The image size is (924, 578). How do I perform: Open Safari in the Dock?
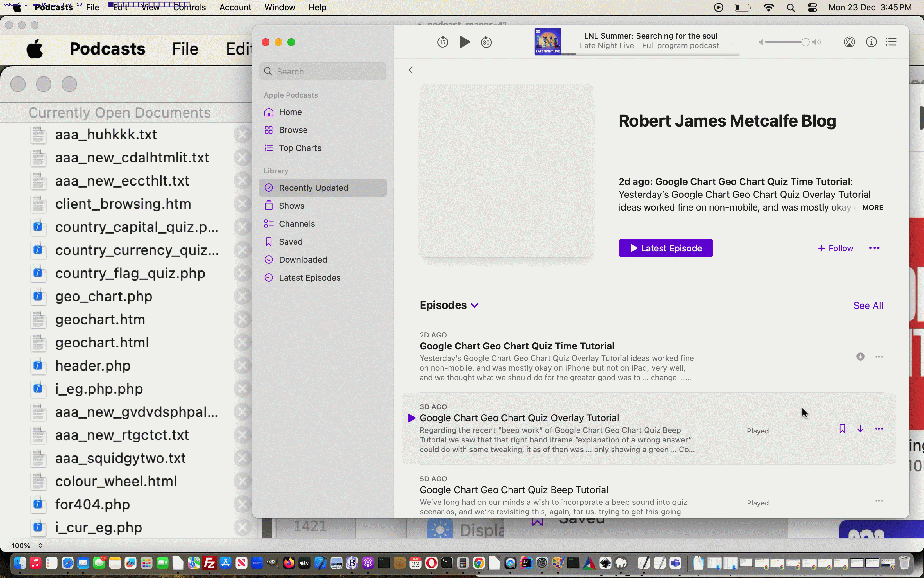point(67,563)
